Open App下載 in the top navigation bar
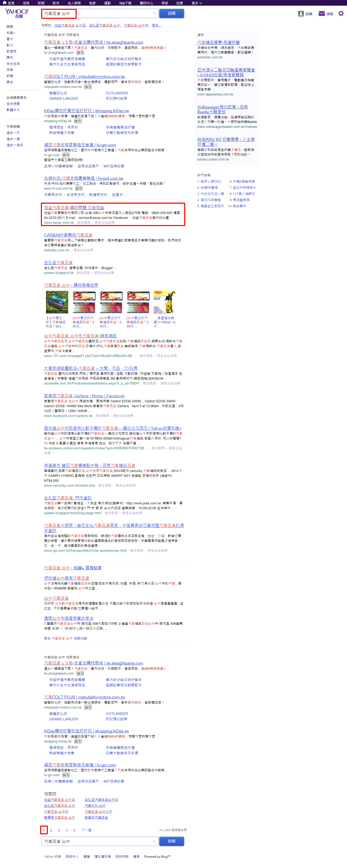 pyautogui.click(x=125, y=3)
